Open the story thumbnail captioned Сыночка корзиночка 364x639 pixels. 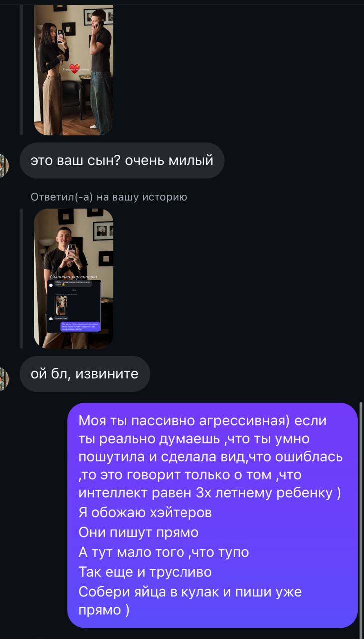[x=74, y=279]
